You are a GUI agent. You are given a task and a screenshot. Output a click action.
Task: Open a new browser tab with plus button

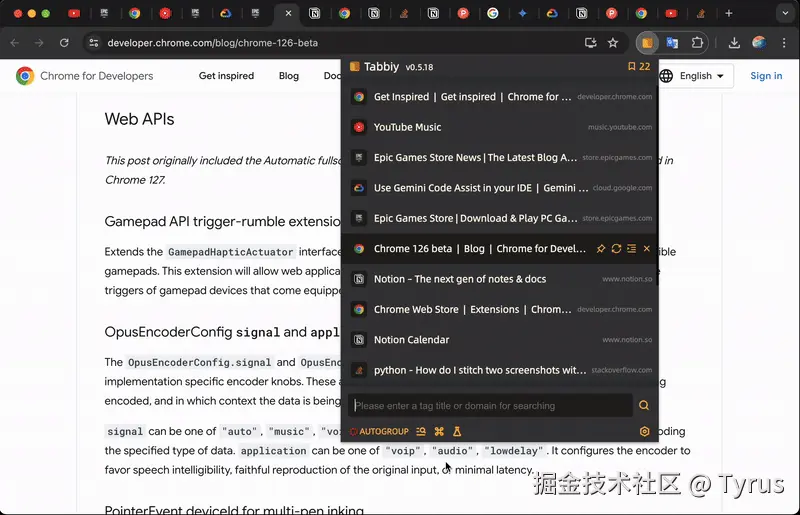[x=729, y=13]
